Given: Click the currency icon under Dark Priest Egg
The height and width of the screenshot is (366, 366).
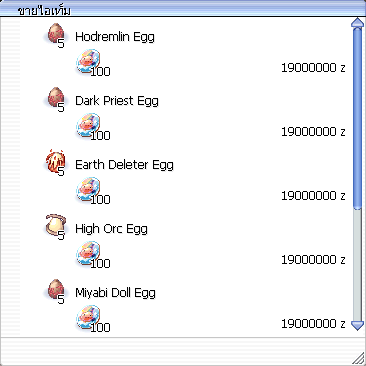Looking at the screenshot, I should tap(88, 126).
